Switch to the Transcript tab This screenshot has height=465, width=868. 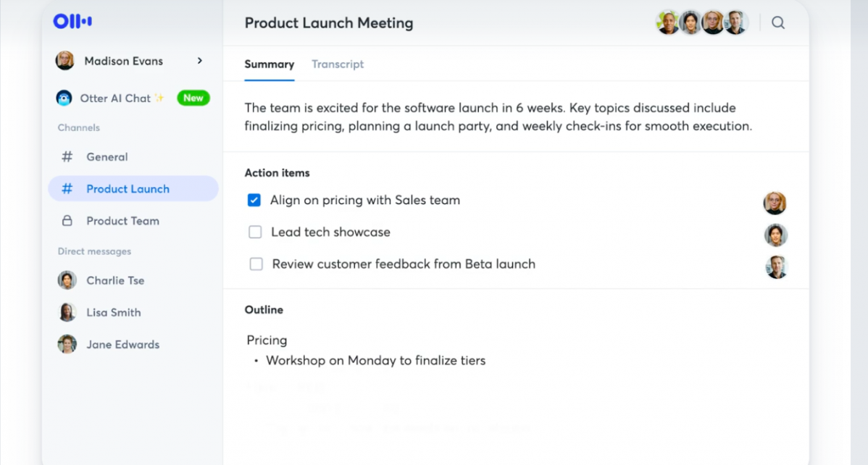point(338,64)
